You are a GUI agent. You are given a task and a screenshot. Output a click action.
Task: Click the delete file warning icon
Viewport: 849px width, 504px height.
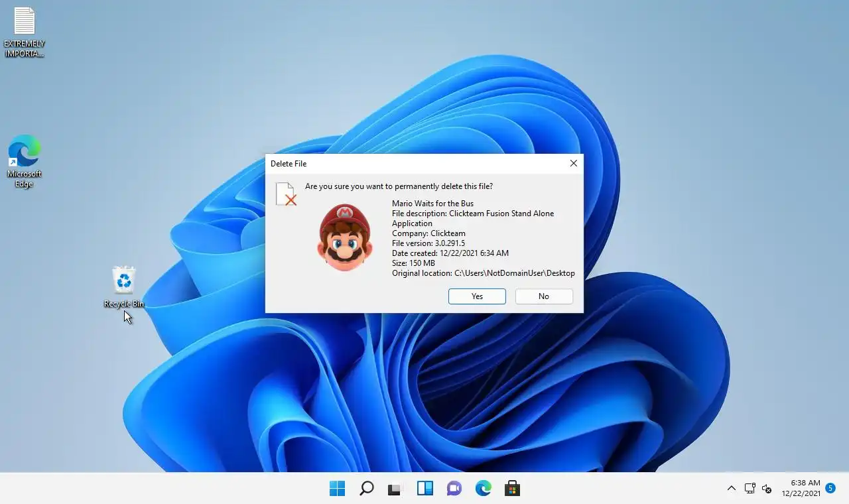(286, 194)
